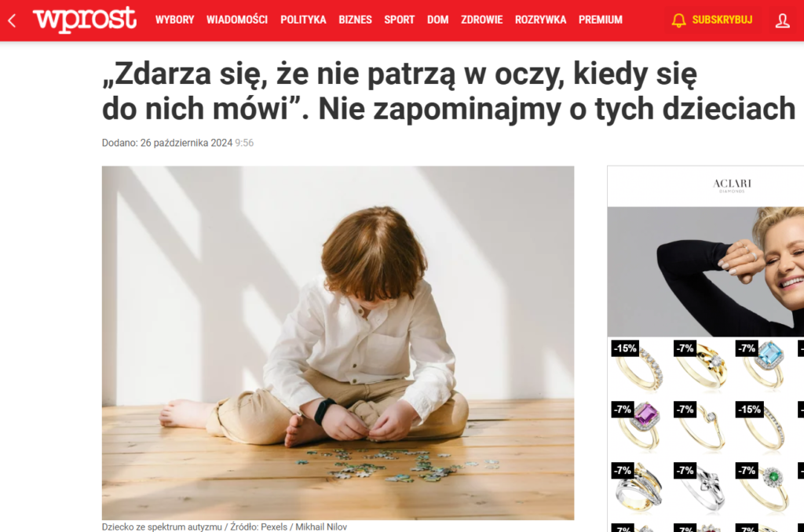
Task: Open the user account profile icon
Action: coord(782,20)
